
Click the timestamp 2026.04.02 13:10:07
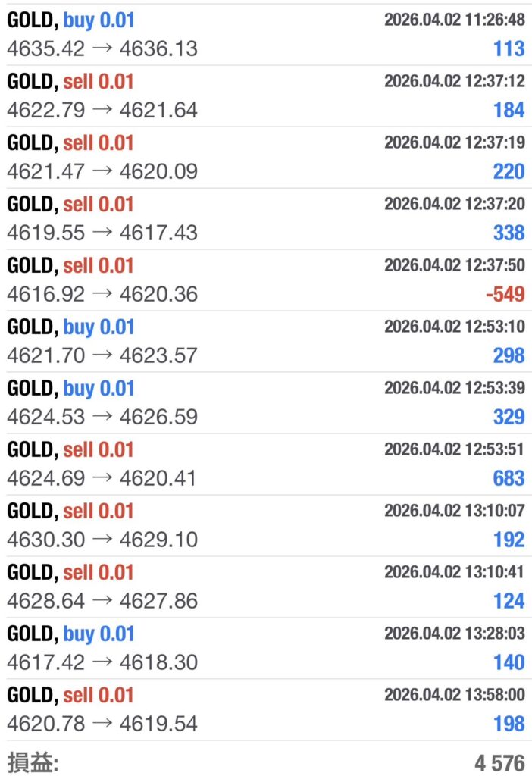pos(454,512)
